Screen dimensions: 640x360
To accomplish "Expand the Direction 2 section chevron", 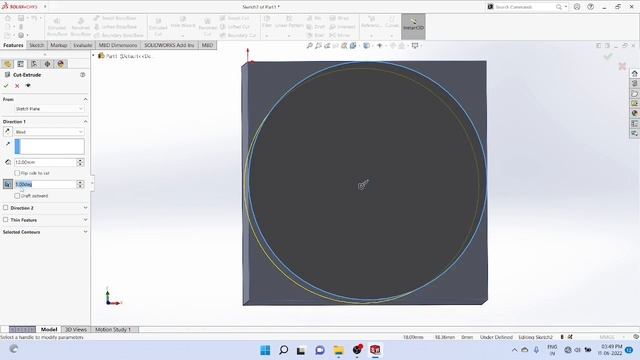I will [x=85, y=208].
